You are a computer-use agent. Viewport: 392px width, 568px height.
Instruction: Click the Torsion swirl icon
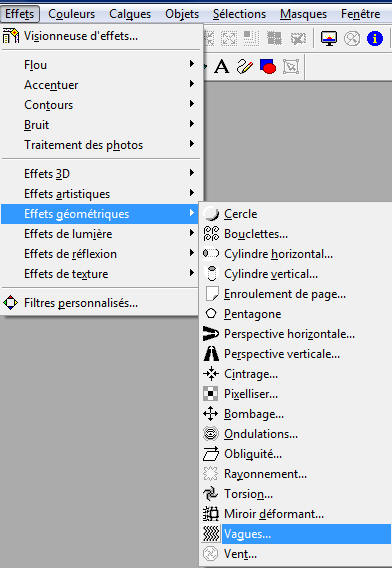tap(211, 494)
